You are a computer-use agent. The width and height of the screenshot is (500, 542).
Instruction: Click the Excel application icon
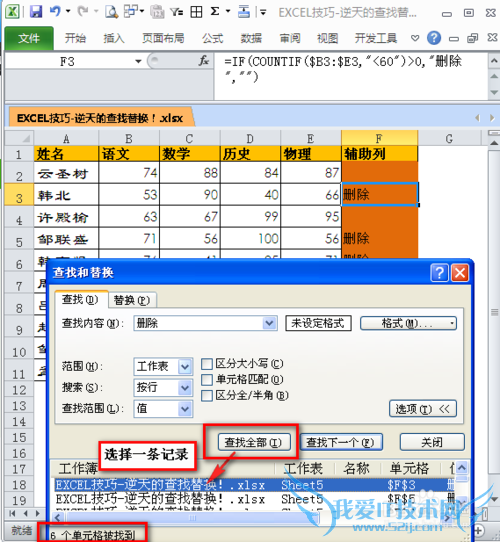tap(12, 11)
